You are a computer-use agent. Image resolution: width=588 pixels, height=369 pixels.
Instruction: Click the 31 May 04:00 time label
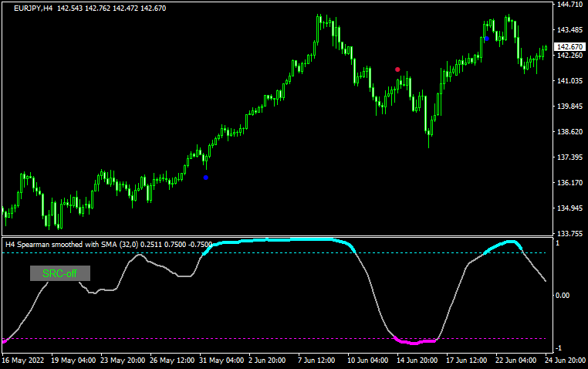pos(221,361)
